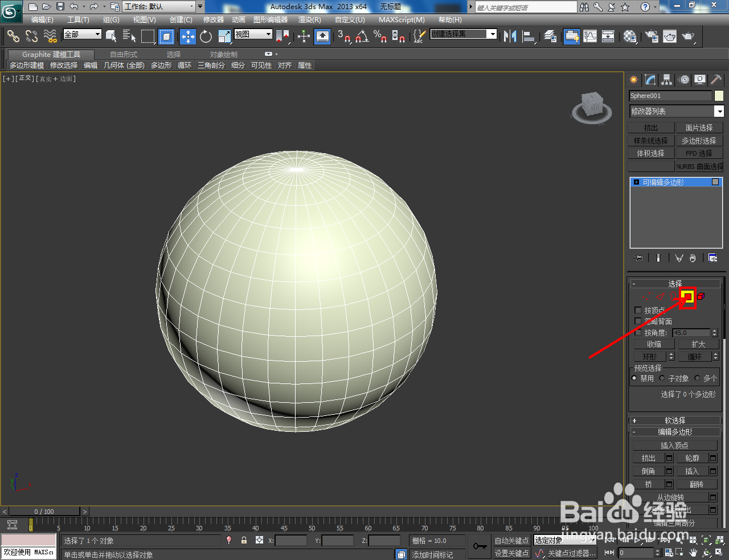Click the 扩大 grow selection button

pos(698,344)
